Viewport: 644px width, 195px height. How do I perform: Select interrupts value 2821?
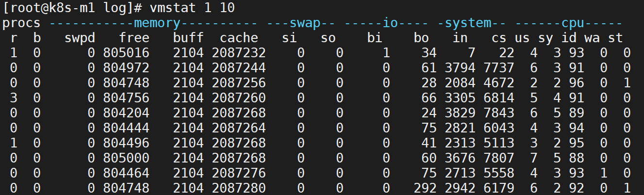pos(460,128)
